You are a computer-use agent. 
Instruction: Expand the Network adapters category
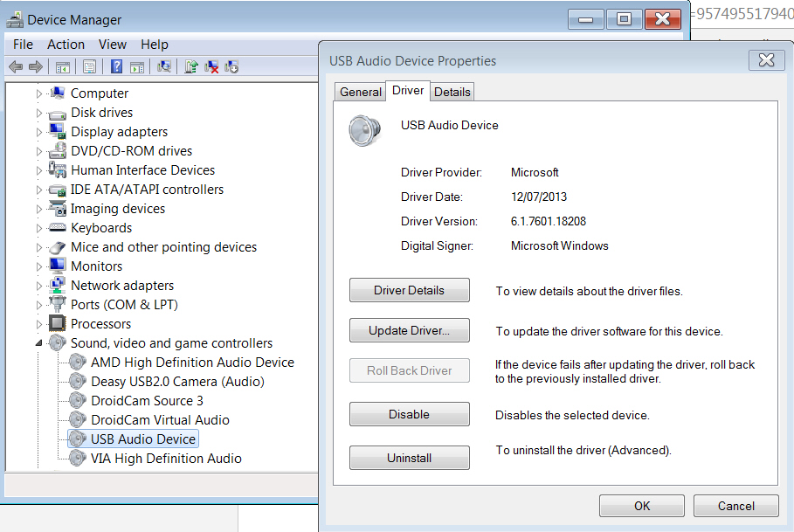tap(37, 285)
